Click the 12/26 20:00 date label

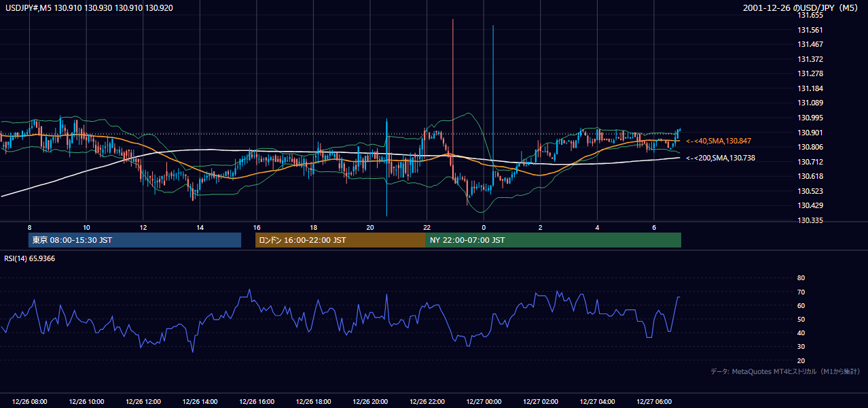tap(370, 402)
